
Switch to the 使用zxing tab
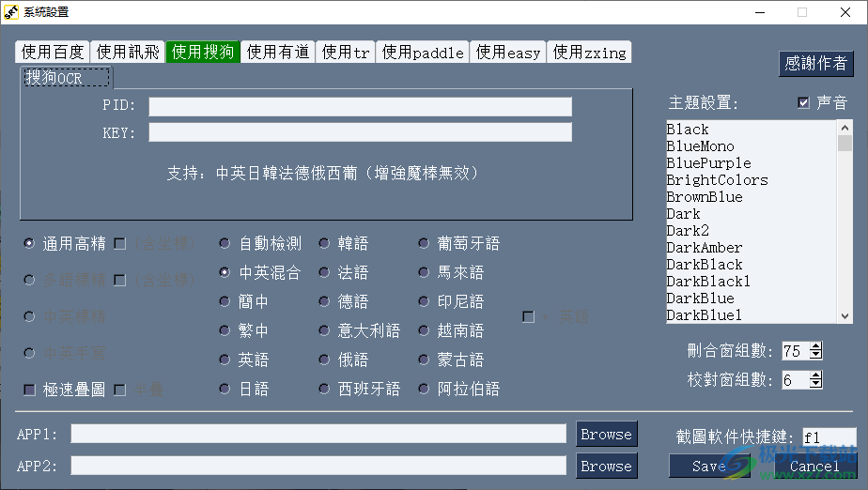point(589,52)
